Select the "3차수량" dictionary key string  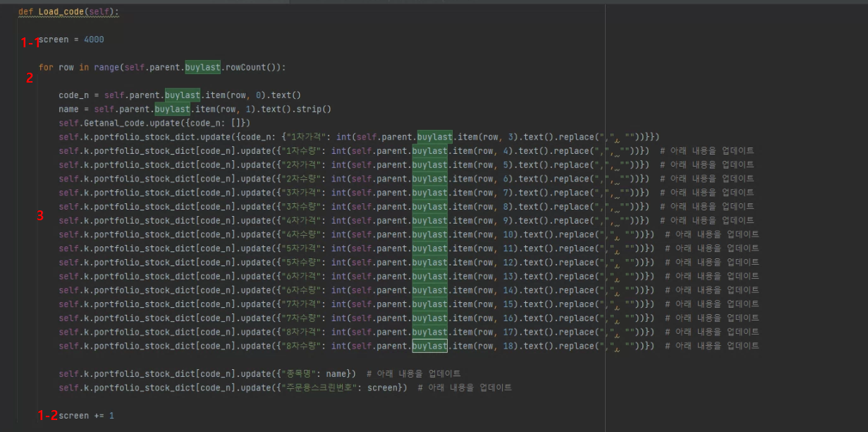tap(301, 207)
